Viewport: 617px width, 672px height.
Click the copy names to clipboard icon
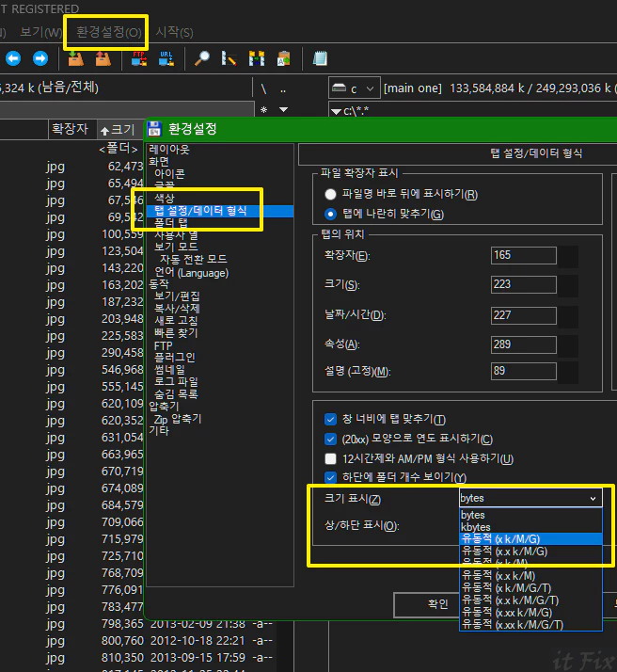point(283,58)
